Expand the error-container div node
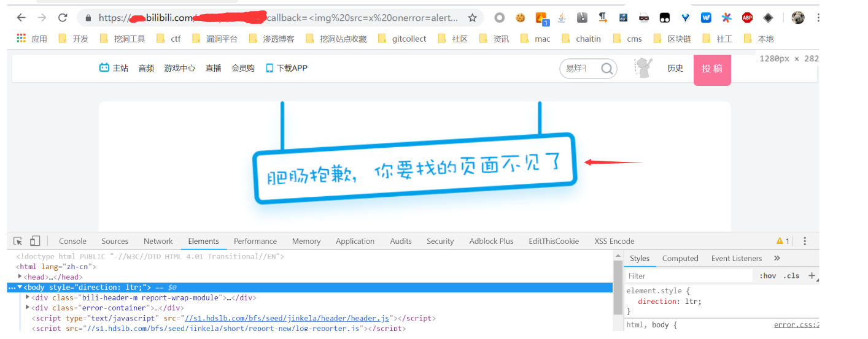The image size is (868, 339). point(28,308)
